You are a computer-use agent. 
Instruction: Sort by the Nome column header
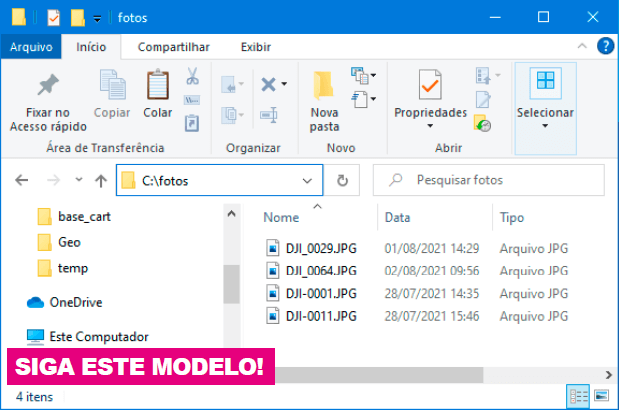[281, 217]
